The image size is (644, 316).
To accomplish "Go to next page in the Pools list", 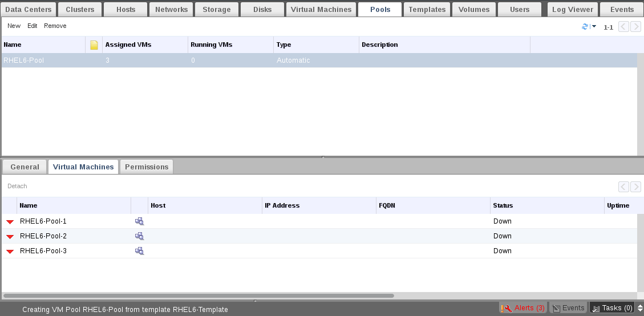I will (x=635, y=27).
